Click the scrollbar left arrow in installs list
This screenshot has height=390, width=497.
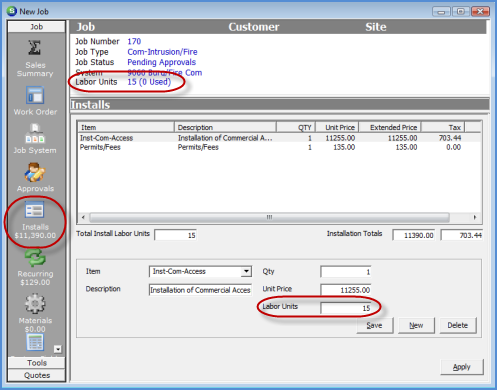83,217
